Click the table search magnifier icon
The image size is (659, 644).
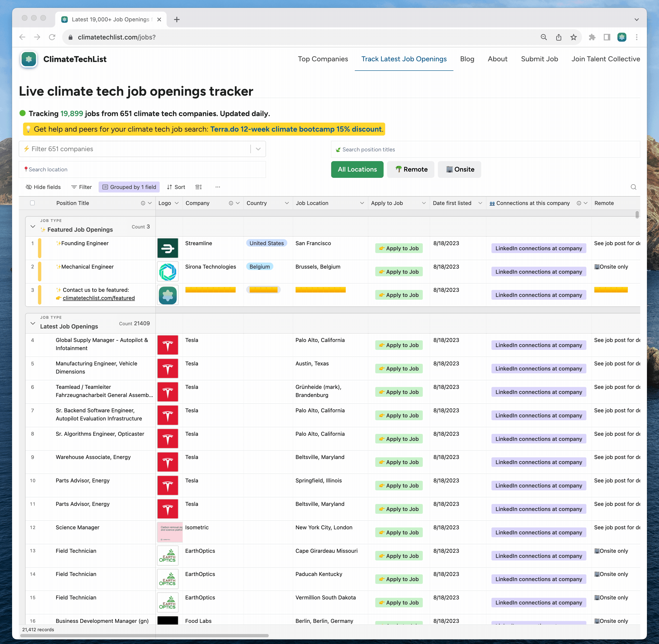633,187
